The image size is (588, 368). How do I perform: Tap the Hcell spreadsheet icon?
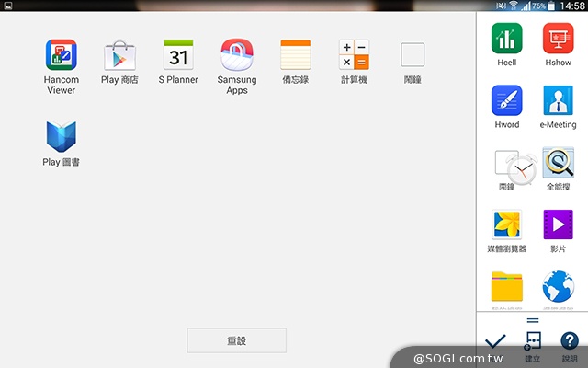(x=507, y=39)
